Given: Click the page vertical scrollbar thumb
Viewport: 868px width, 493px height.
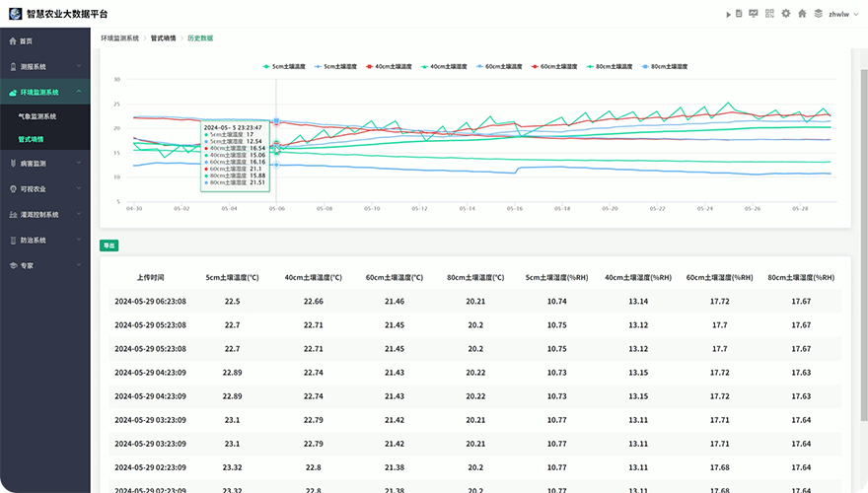Looking at the screenshot, I should 864,245.
